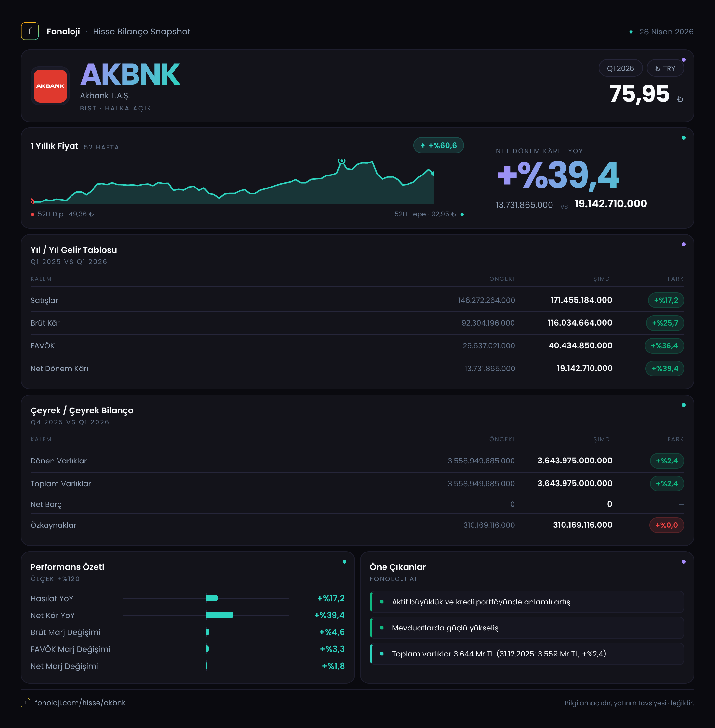715x728 pixels.
Task: Click the AKBNK ticker title
Action: 130,74
